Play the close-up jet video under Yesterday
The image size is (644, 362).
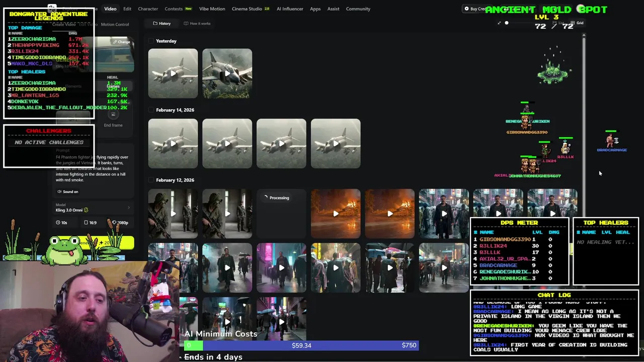pyautogui.click(x=227, y=73)
